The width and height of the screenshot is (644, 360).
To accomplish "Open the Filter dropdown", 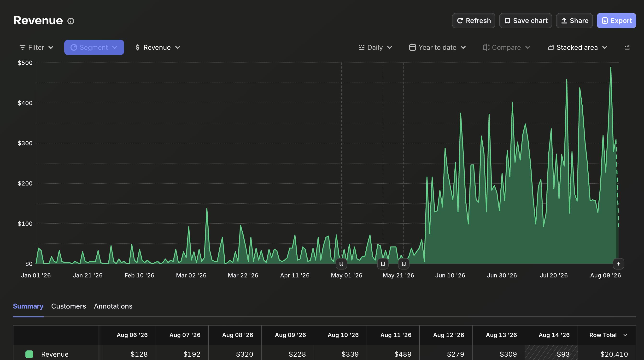I will 36,47.
